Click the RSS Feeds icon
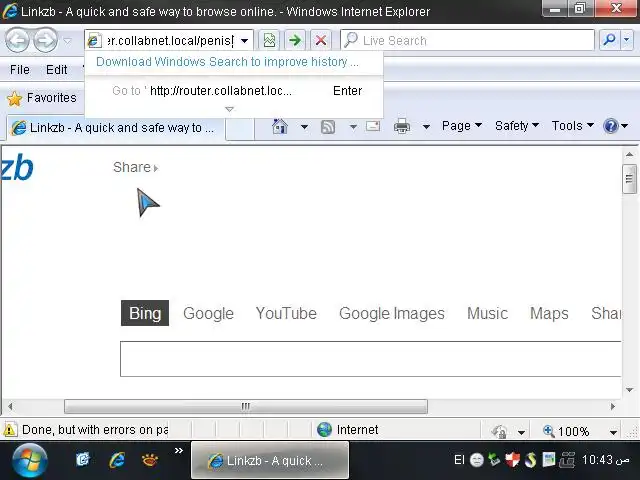640x480 pixels. [x=328, y=127]
